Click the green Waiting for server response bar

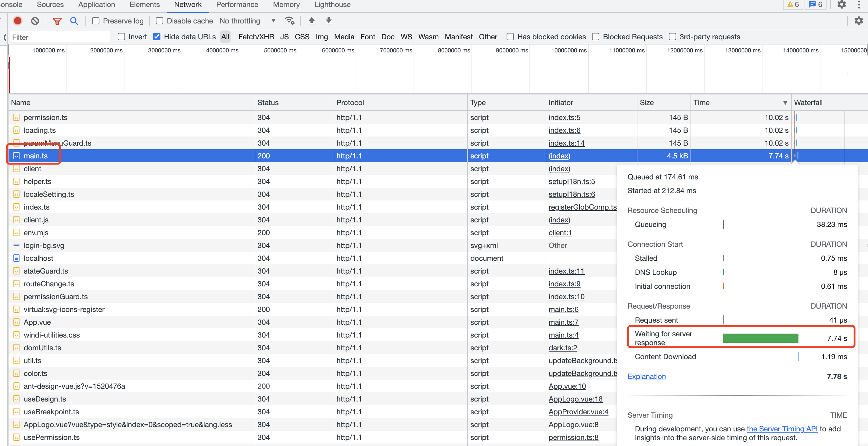[x=761, y=338]
